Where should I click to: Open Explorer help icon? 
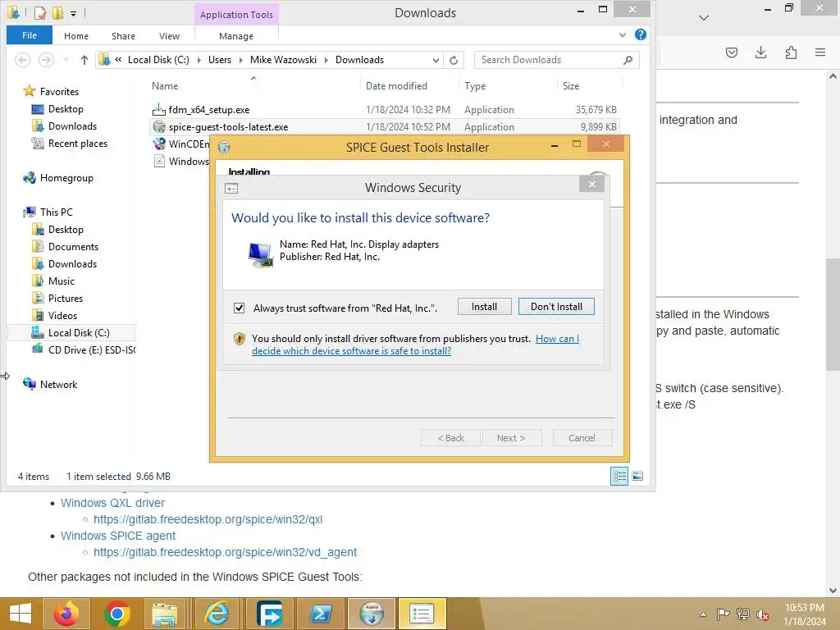click(640, 34)
